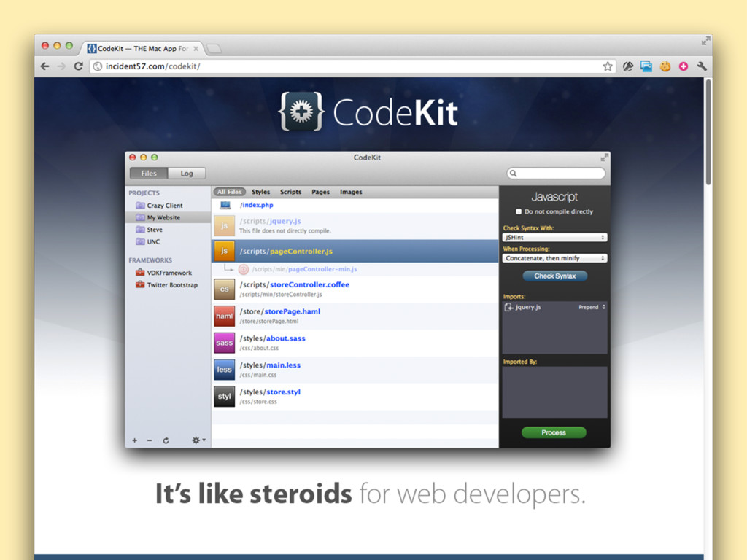Select the /index.php file row
Viewport: 747px width, 560px height.
tap(355, 205)
